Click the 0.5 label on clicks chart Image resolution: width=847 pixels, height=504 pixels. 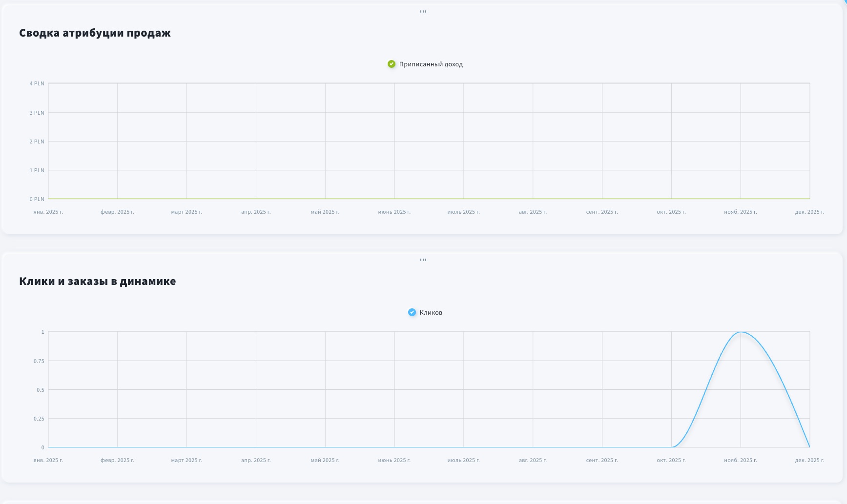pyautogui.click(x=41, y=390)
